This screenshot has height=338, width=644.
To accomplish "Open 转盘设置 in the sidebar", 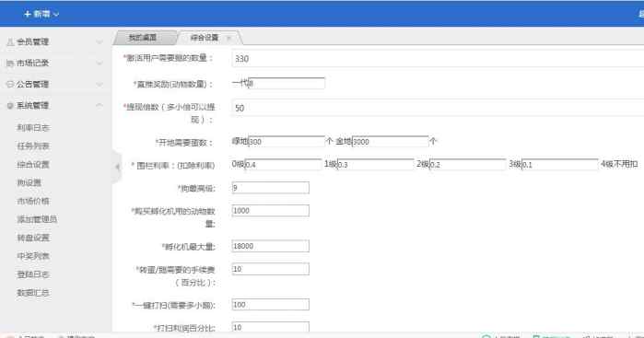I will pyautogui.click(x=33, y=238).
